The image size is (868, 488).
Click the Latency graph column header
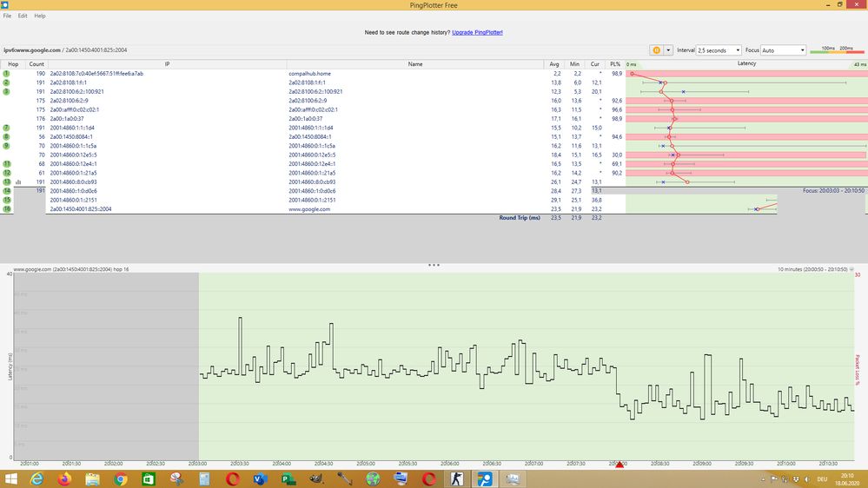[x=746, y=63]
